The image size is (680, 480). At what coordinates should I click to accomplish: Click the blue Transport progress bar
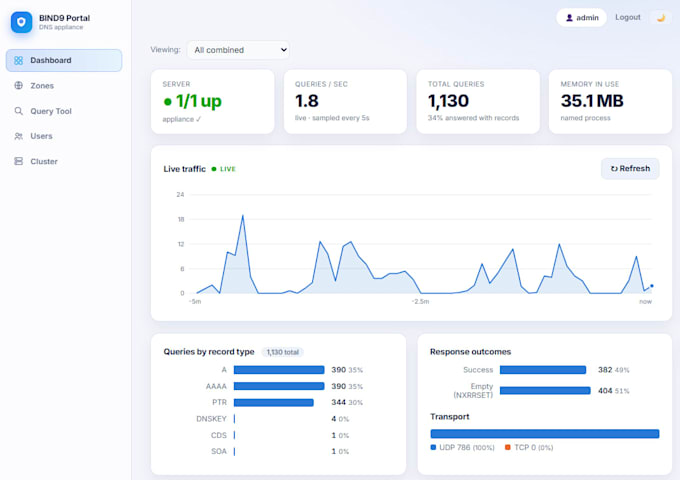click(x=545, y=434)
